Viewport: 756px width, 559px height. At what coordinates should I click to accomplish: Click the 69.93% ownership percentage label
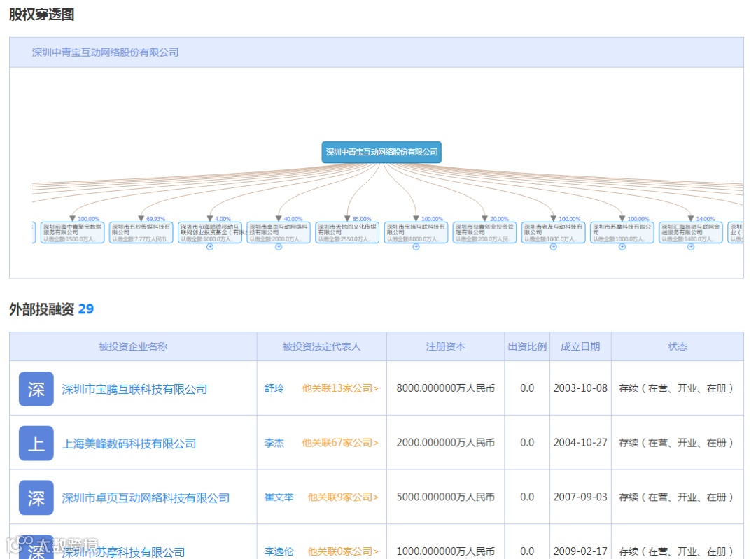coord(155,219)
